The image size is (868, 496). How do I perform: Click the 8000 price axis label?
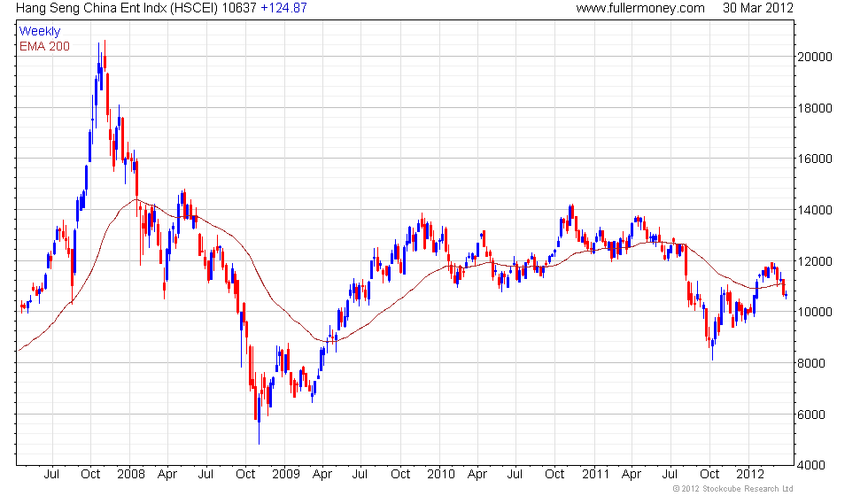(x=811, y=364)
